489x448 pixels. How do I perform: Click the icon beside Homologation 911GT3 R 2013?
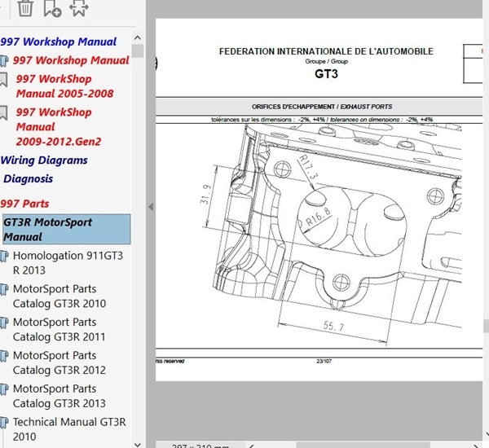[4, 257]
